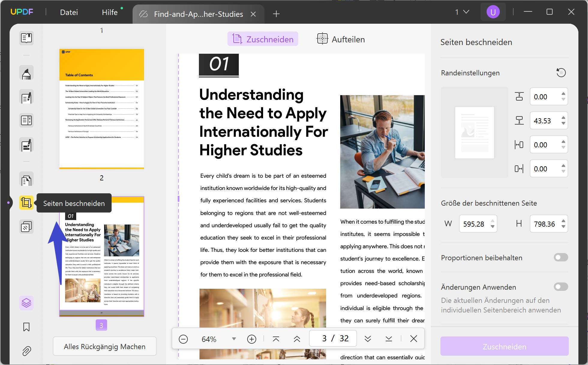Increase the top margin value
The height and width of the screenshot is (365, 588).
pyautogui.click(x=563, y=94)
